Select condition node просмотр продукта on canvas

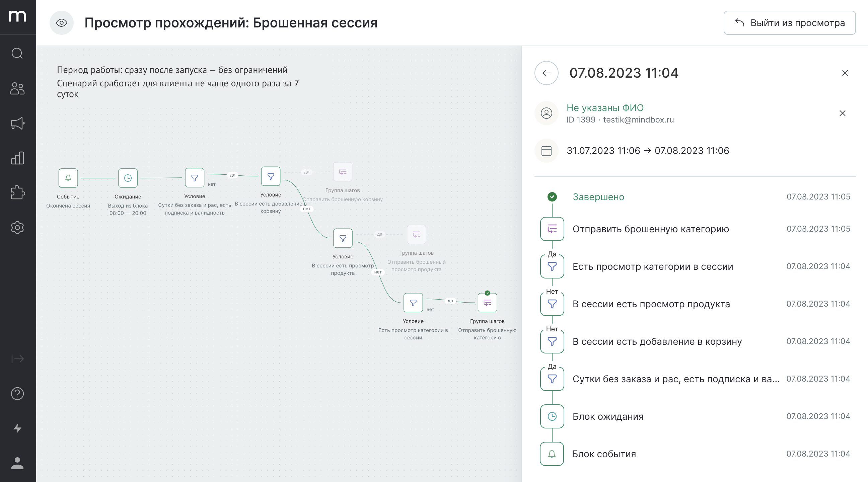[x=343, y=238]
